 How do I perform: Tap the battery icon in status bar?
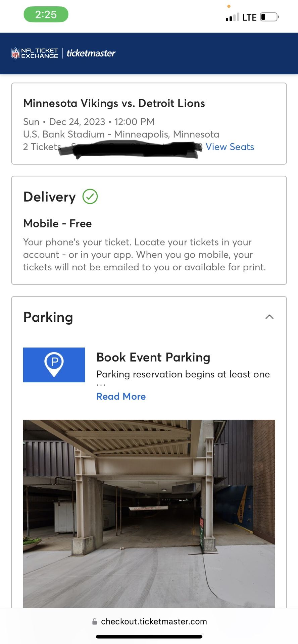point(270,17)
